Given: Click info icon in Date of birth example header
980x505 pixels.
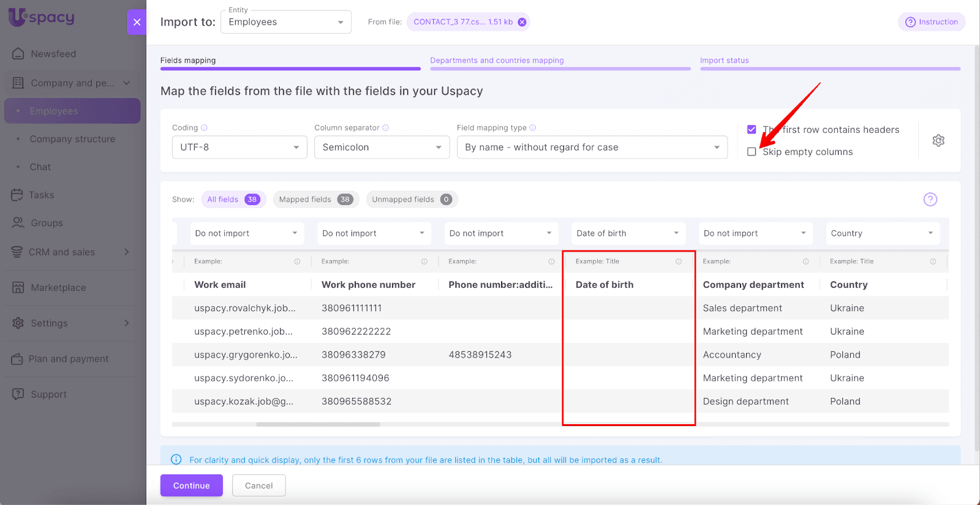Looking at the screenshot, I should (679, 261).
